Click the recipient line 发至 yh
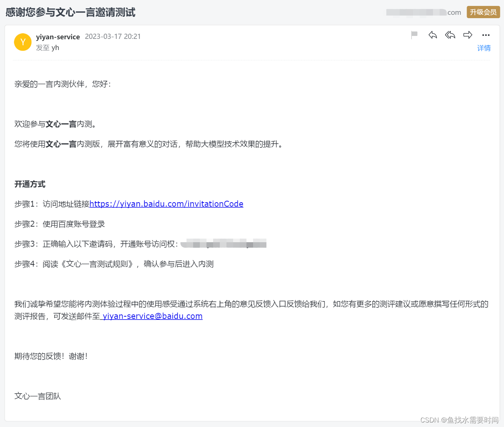The width and height of the screenshot is (504, 427). [47, 48]
